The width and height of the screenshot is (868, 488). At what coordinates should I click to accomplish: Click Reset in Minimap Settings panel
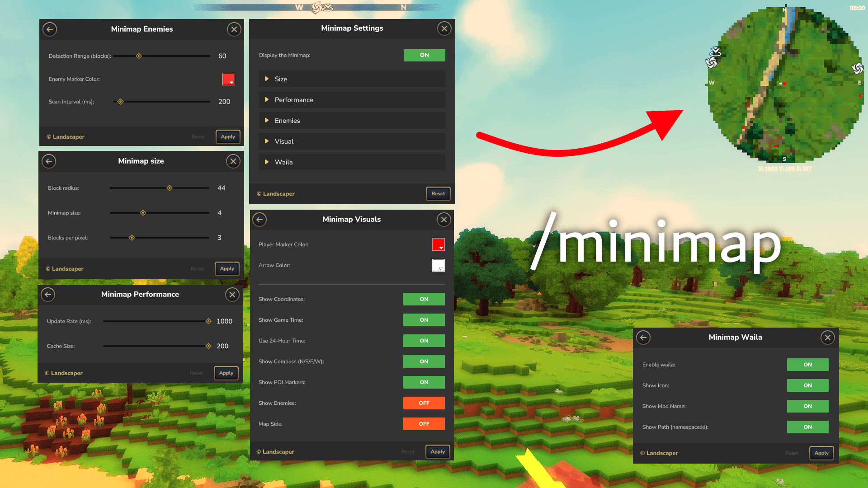coord(438,194)
